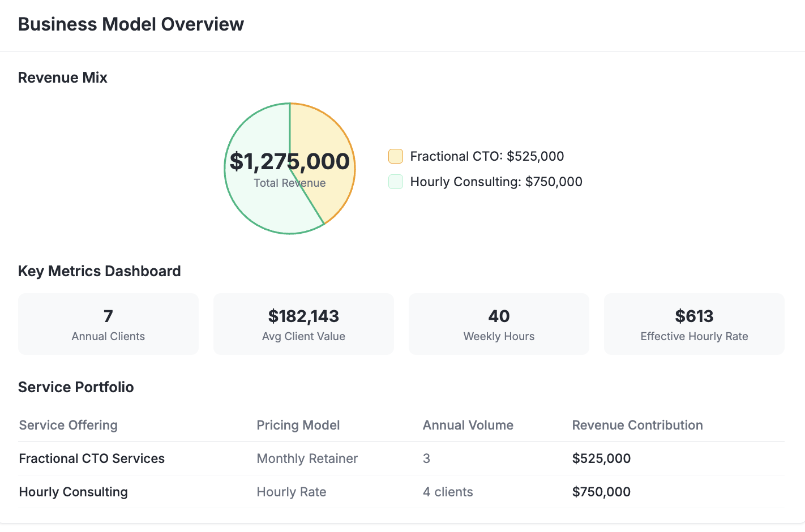This screenshot has width=805, height=532.
Task: Click the Fractional CTO: $525,000 legend label
Action: click(487, 156)
